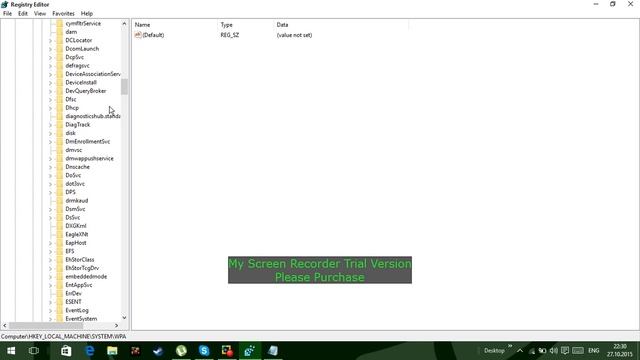The width and height of the screenshot is (640, 360).
Task: Open the Action Center notification icon
Action: [x=565, y=351]
